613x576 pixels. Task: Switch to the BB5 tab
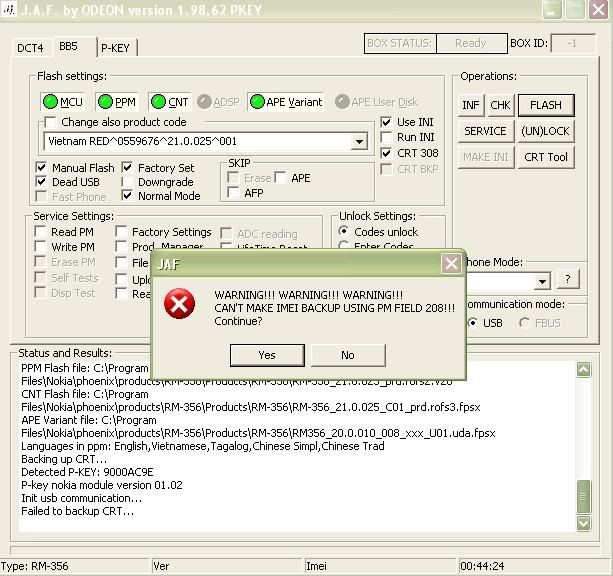[x=68, y=46]
